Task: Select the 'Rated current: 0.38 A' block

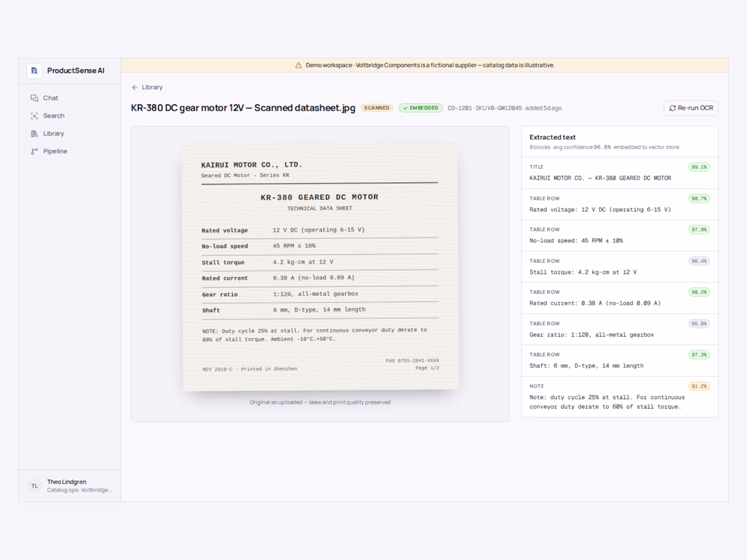Action: pos(620,298)
